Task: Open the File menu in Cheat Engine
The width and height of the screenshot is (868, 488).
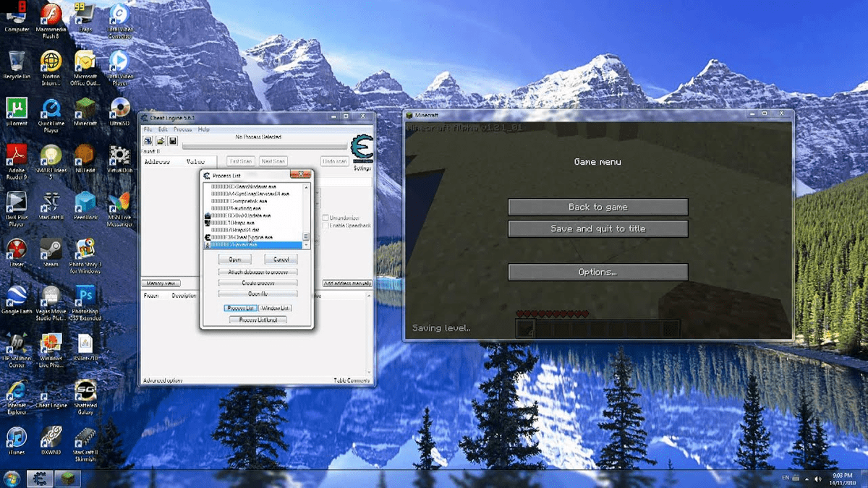Action: (148, 129)
